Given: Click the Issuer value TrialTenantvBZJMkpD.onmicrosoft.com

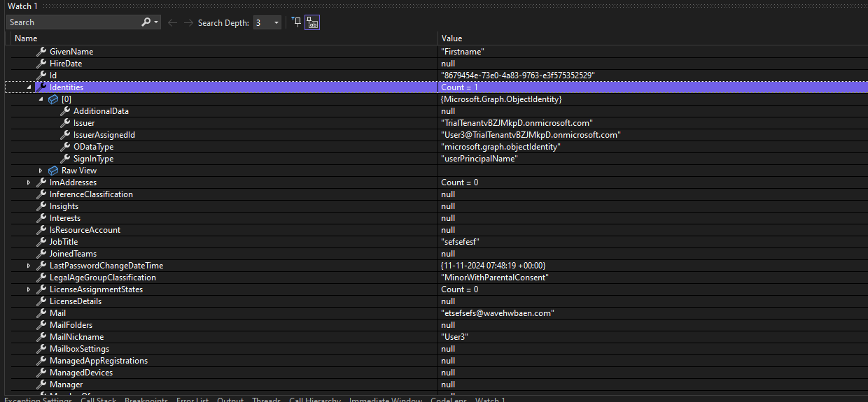Looking at the screenshot, I should tap(517, 123).
